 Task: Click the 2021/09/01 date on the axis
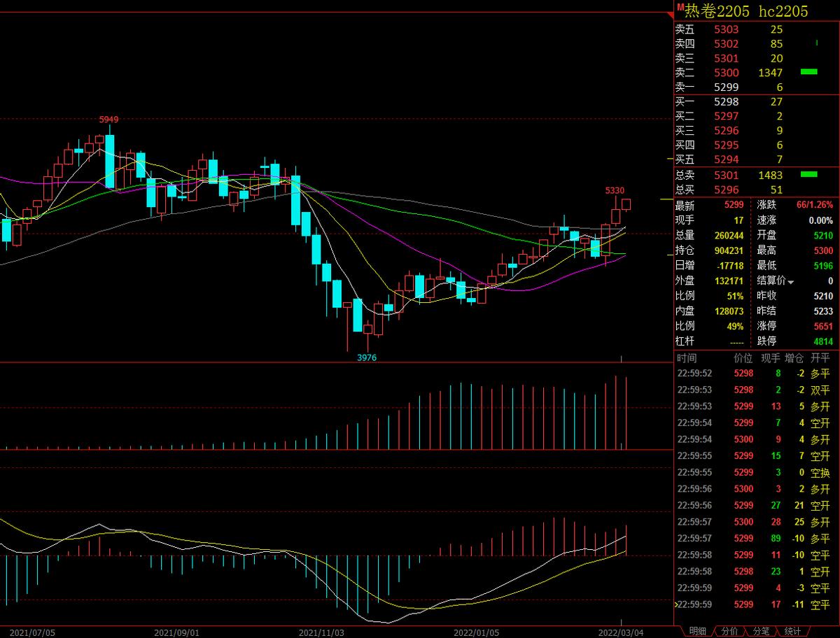[x=176, y=632]
